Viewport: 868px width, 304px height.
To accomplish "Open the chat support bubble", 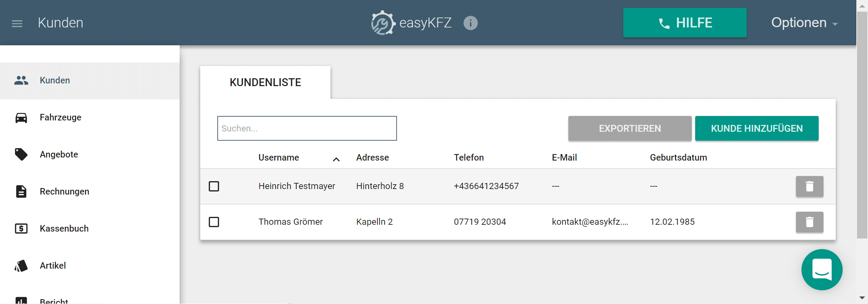I will 822,269.
